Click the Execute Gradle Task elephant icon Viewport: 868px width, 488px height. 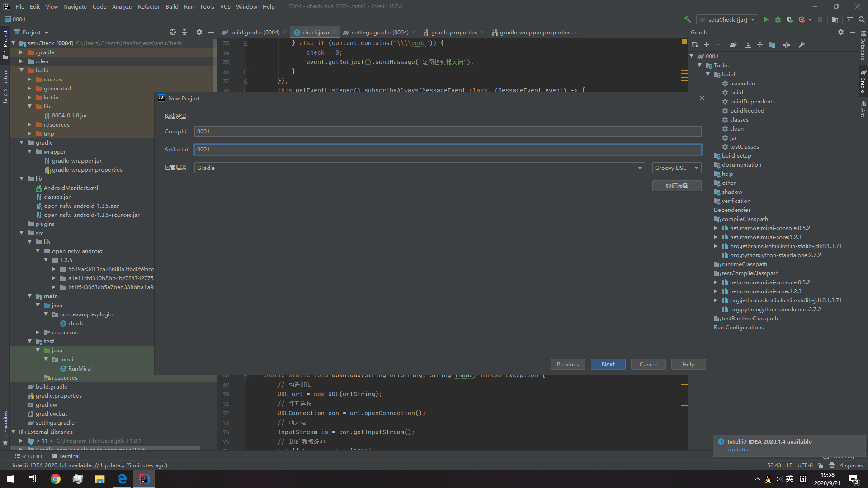tap(733, 45)
